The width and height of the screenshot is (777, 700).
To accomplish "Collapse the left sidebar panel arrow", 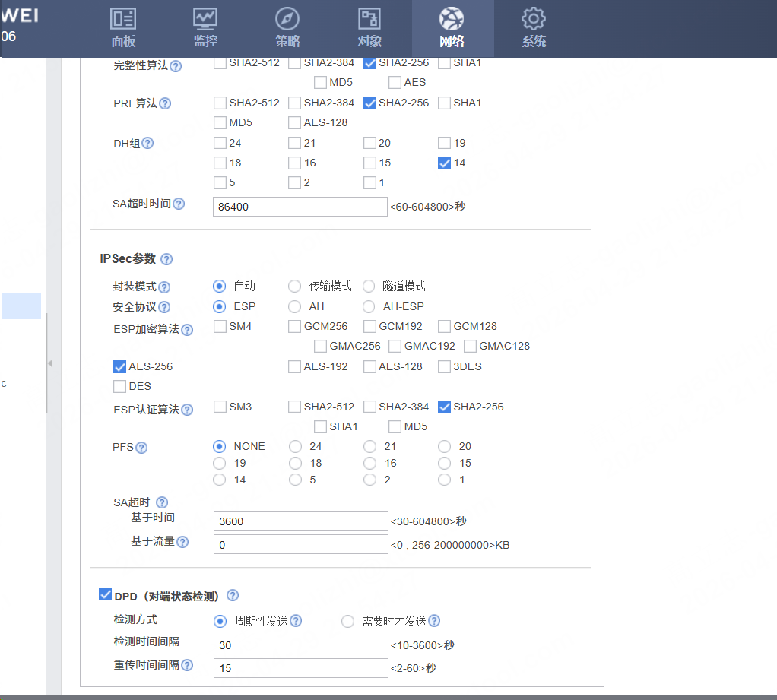I will (50, 363).
